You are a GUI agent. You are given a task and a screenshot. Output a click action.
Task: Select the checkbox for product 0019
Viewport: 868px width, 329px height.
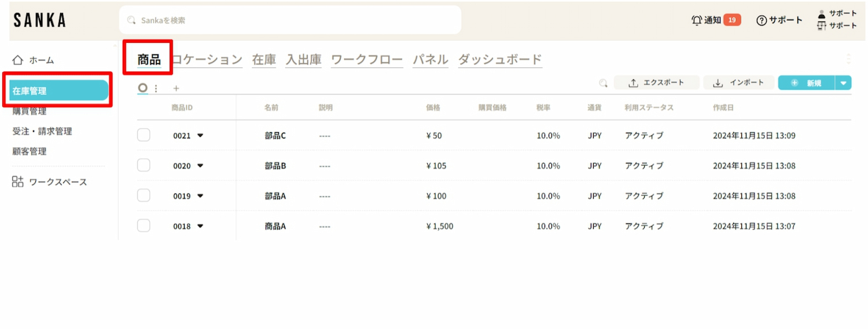144,196
